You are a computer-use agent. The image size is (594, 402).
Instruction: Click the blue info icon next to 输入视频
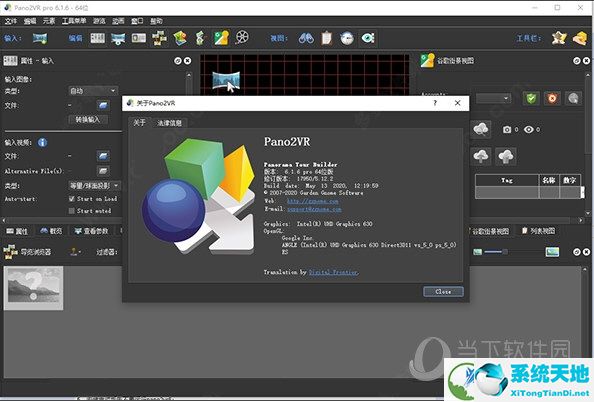click(x=42, y=142)
